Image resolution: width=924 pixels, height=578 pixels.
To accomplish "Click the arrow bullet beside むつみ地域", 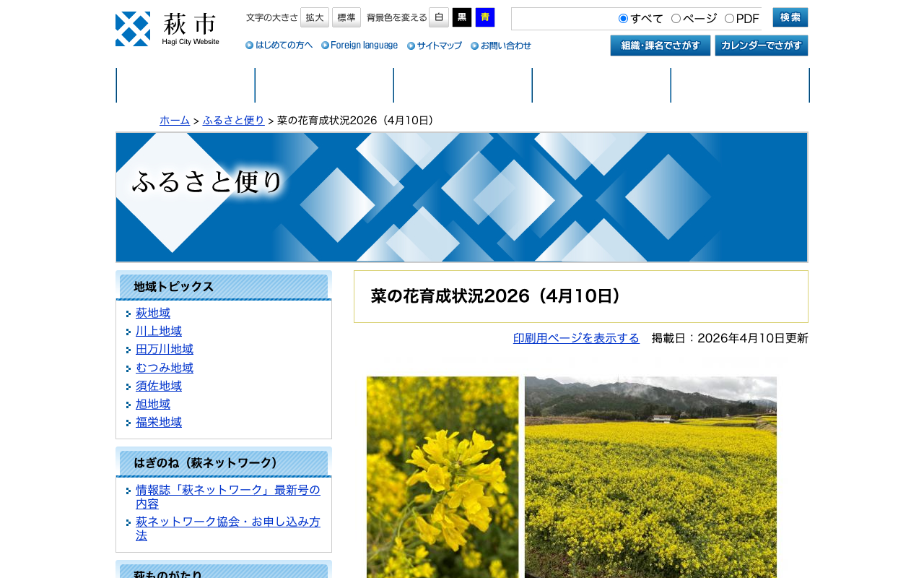I will (128, 369).
